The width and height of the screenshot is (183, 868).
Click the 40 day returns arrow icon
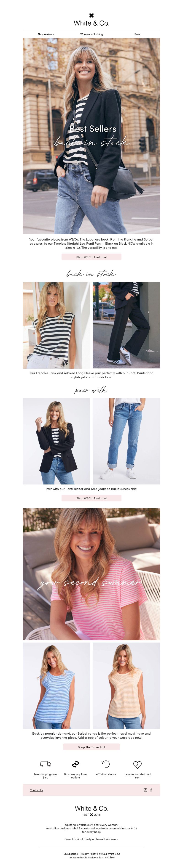tap(106, 764)
